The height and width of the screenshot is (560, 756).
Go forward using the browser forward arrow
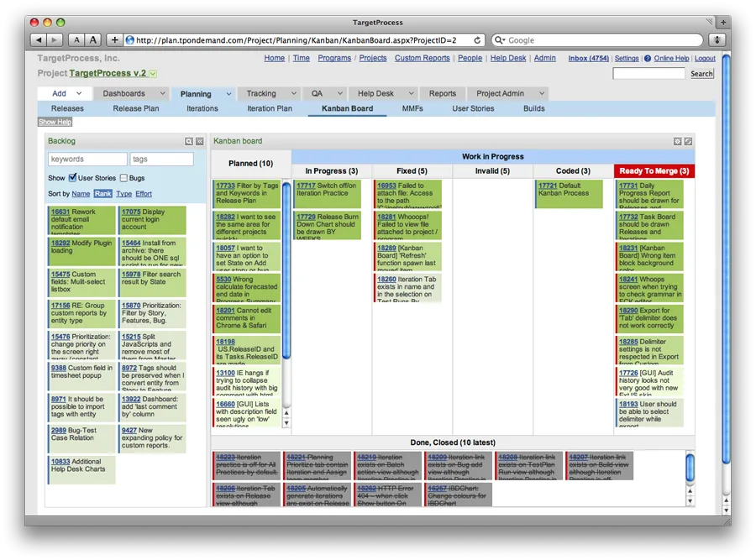click(x=55, y=40)
